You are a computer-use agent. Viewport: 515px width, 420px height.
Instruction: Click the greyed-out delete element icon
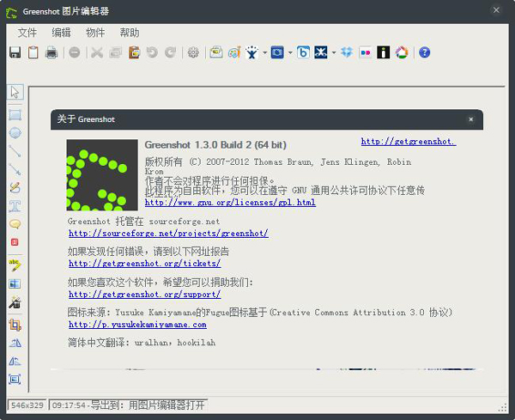tap(75, 52)
